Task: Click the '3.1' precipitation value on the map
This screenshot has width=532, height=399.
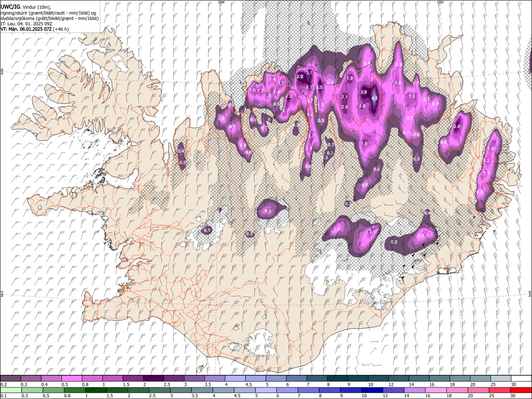Action: point(309,73)
